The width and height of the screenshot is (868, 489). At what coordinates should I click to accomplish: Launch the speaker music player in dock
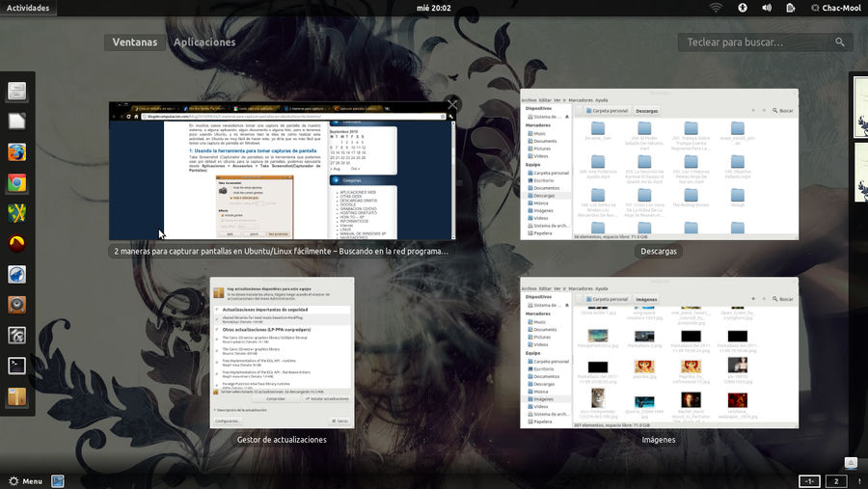pyautogui.click(x=16, y=305)
